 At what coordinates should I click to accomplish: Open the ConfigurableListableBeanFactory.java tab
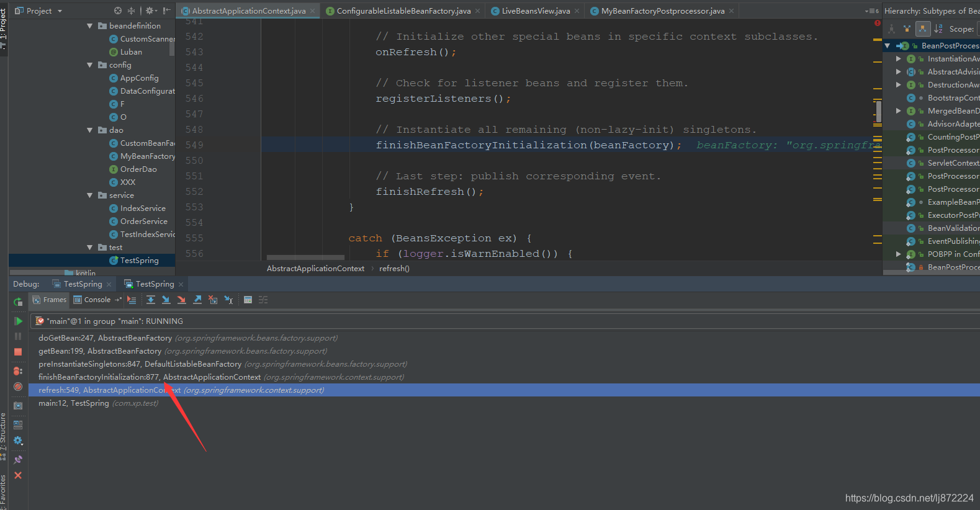[403, 11]
